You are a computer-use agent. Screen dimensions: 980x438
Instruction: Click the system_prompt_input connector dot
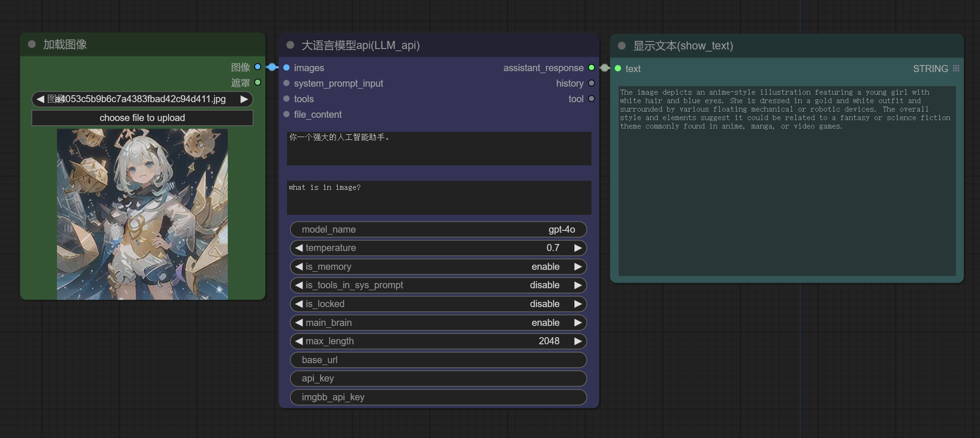tap(286, 83)
